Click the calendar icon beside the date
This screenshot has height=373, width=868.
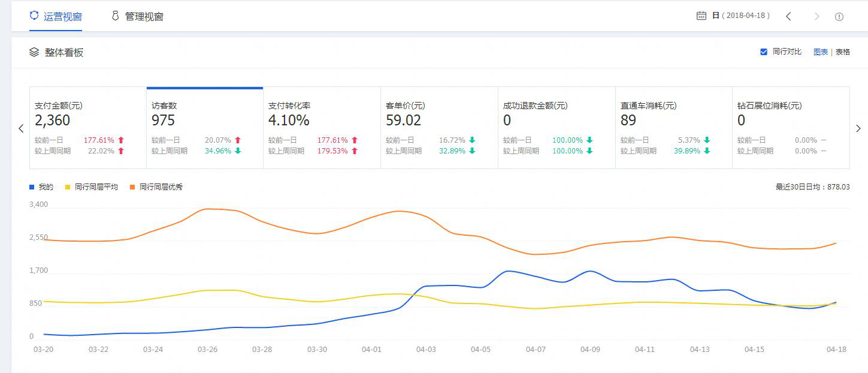point(701,16)
